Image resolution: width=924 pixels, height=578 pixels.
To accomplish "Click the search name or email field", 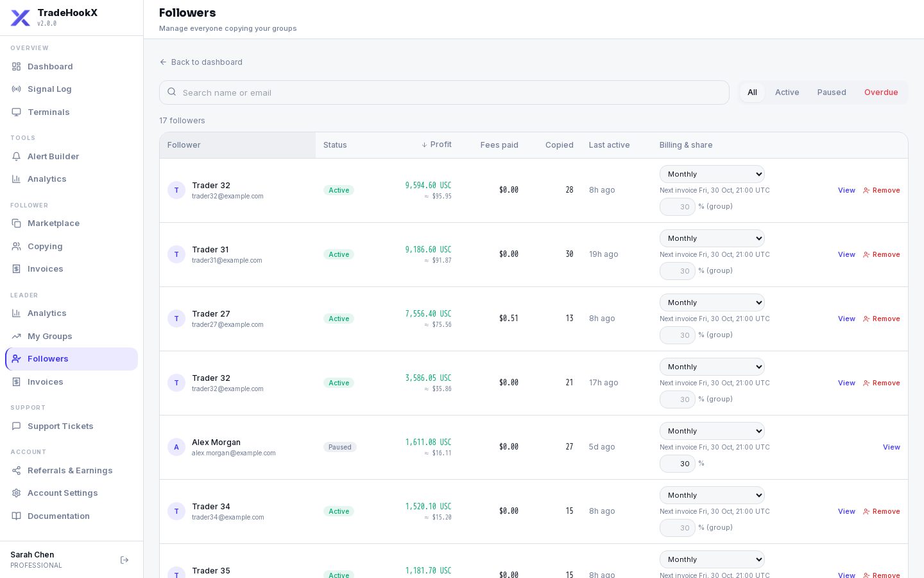I will (444, 92).
